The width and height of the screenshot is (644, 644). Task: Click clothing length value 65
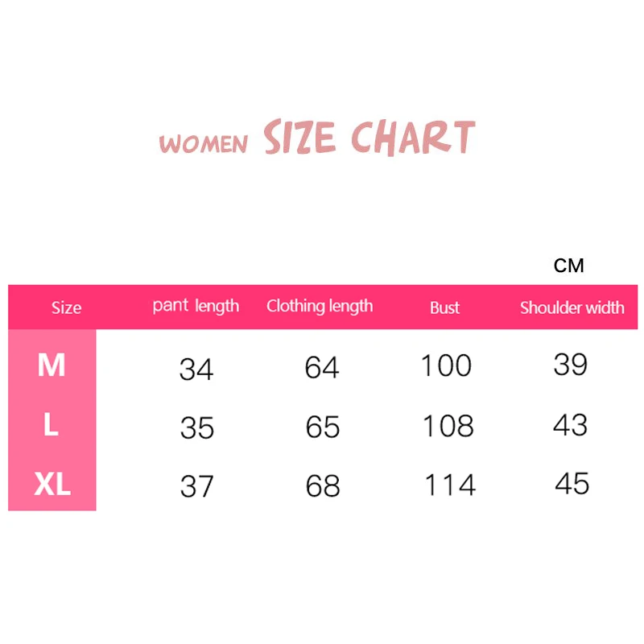[323, 427]
